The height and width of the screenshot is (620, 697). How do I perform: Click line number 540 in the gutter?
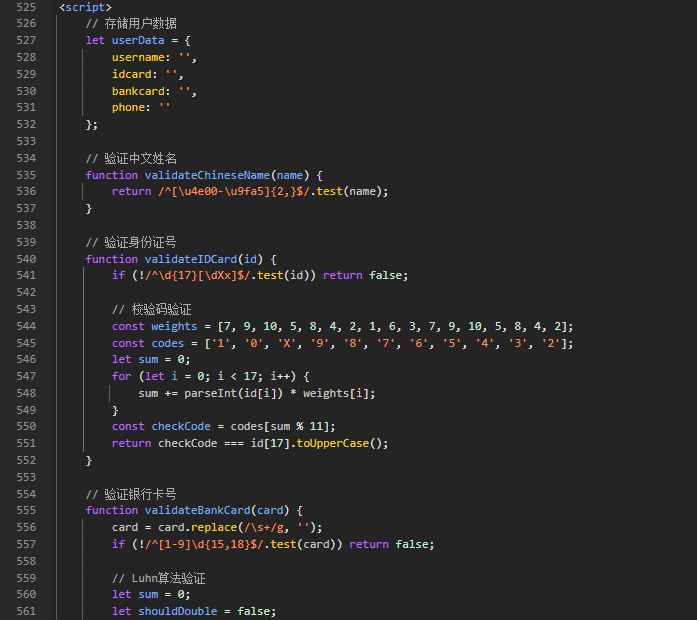coord(26,259)
